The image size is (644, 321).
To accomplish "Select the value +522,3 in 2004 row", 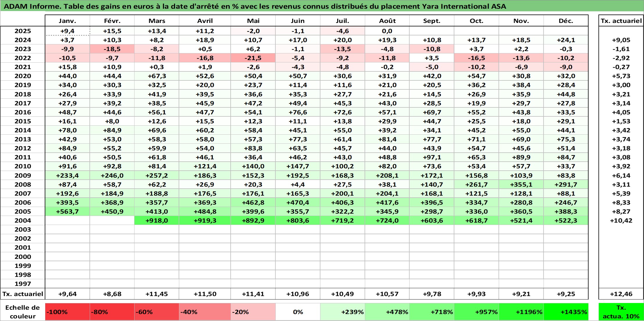I will pyautogui.click(x=566, y=221).
